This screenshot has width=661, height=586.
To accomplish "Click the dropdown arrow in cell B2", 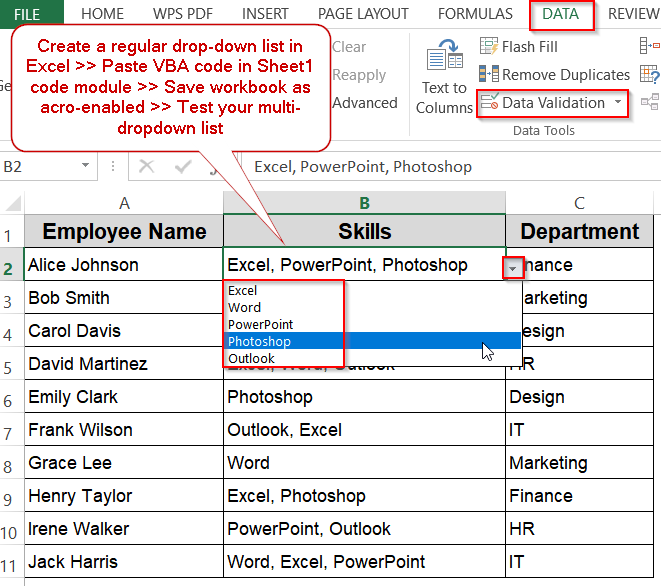I will pos(513,267).
